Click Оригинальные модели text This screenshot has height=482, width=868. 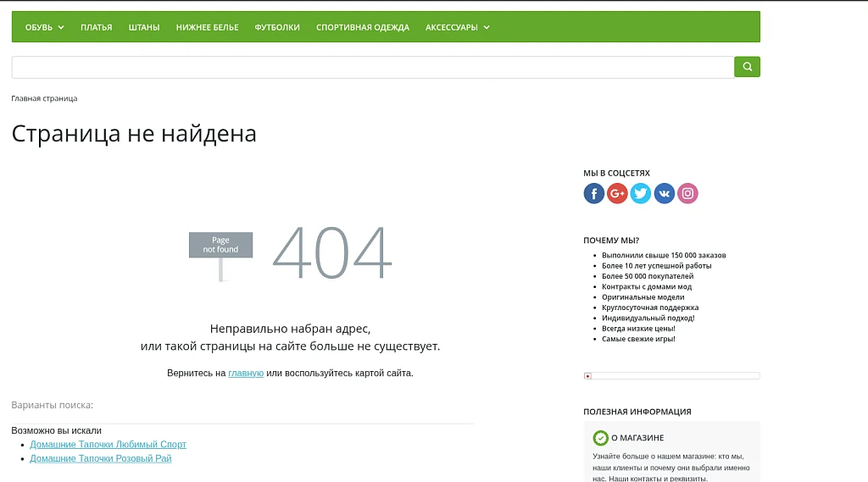coord(643,297)
